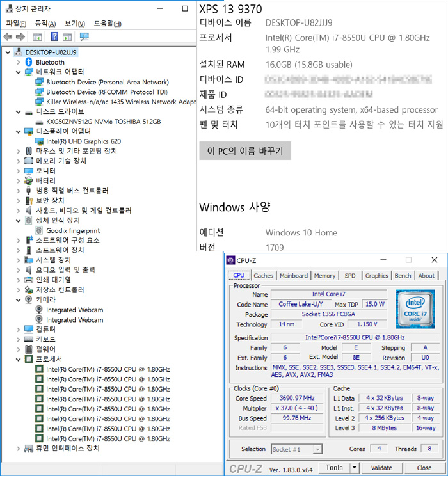
Task: Click the 인쇄 대기열 printer icon
Action: click(x=29, y=280)
